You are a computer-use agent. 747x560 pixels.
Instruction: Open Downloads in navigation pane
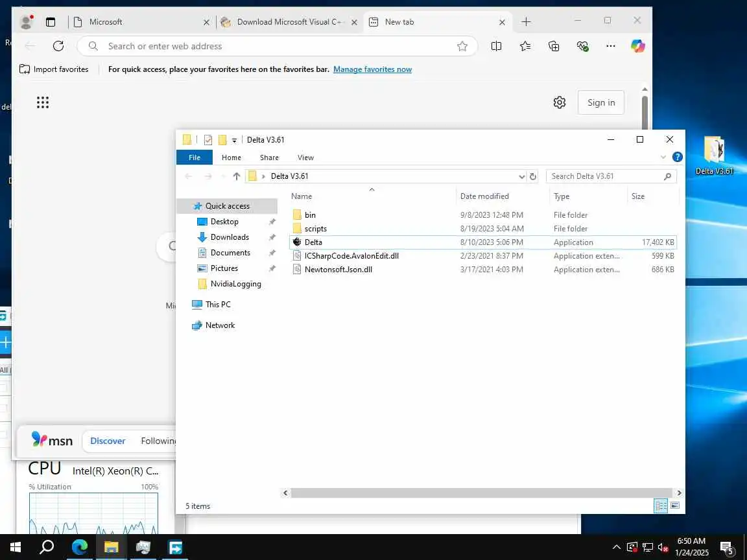pyautogui.click(x=230, y=237)
